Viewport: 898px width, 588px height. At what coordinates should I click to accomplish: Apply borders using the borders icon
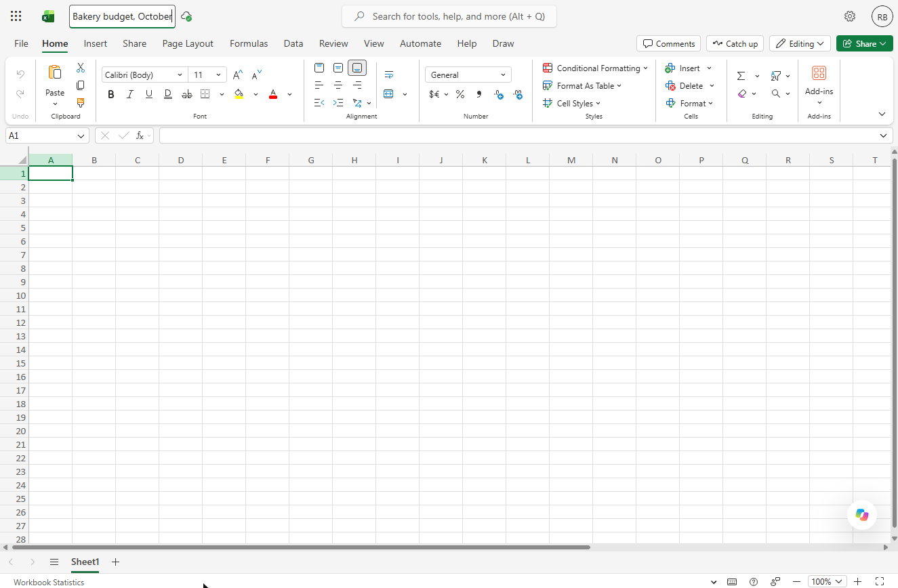(x=205, y=94)
